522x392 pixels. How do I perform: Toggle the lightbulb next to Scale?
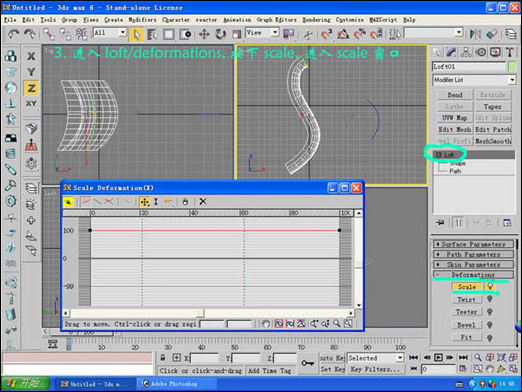point(490,286)
